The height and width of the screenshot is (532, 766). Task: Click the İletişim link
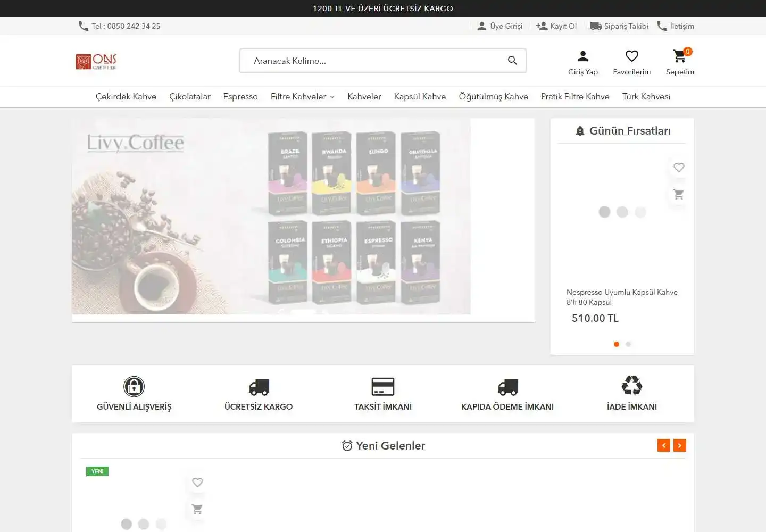coord(682,26)
